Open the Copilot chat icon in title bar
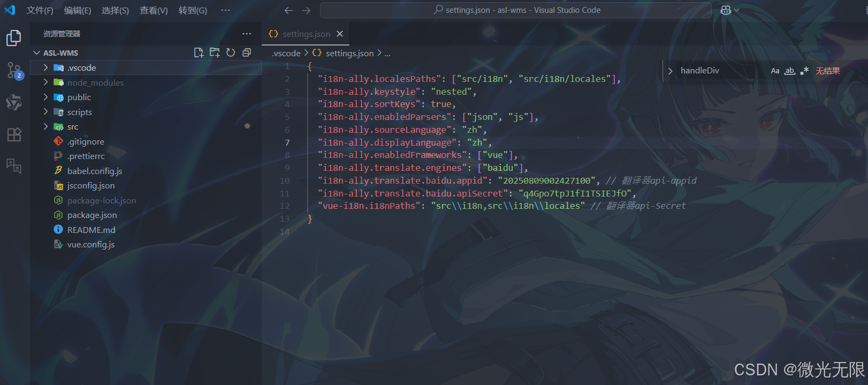This screenshot has height=385, width=868. click(726, 10)
